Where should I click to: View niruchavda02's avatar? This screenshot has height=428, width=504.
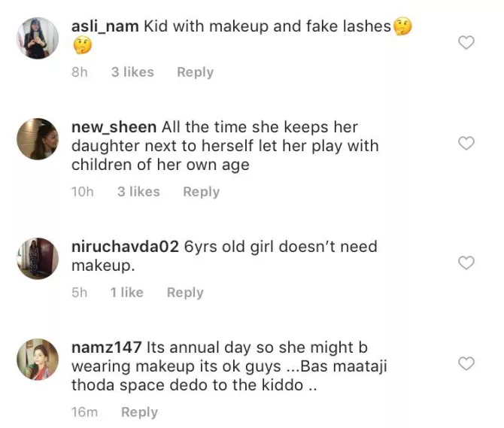pyautogui.click(x=38, y=258)
